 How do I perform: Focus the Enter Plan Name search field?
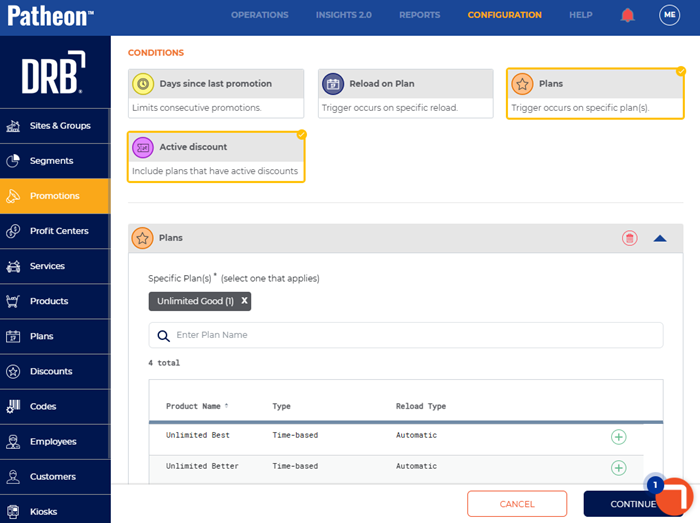[406, 335]
